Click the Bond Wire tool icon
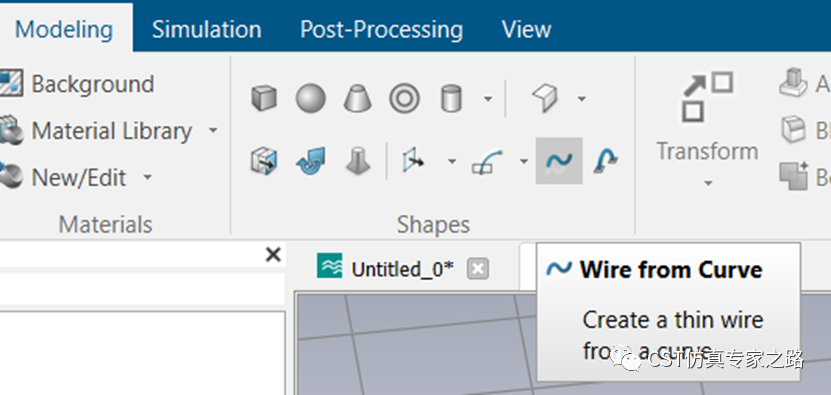 [606, 161]
